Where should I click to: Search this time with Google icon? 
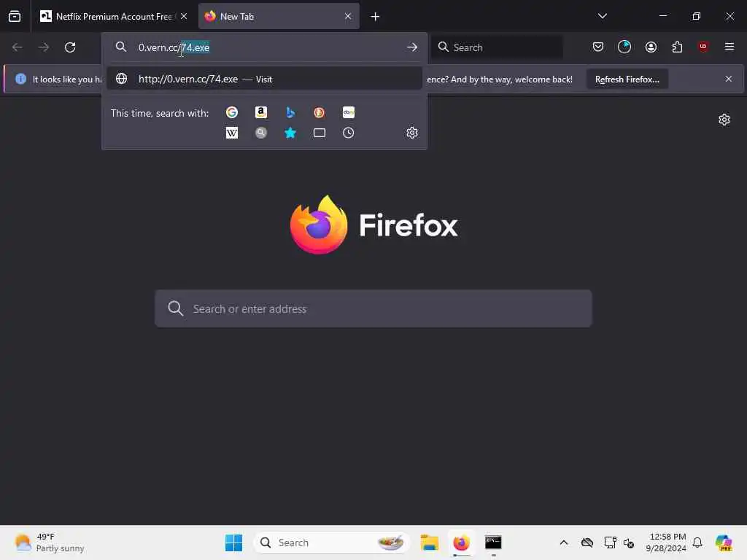232,112
